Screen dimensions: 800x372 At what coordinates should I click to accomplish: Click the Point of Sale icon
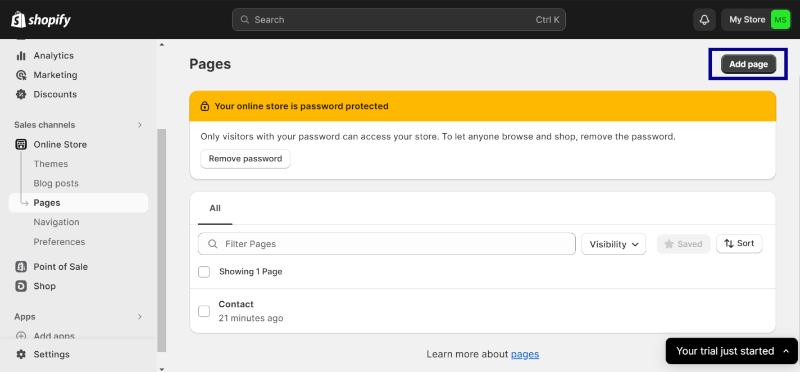21,266
